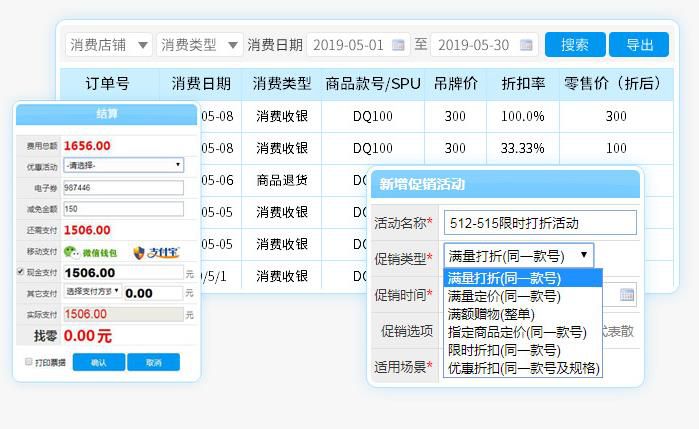Click the 33.33% discount rate cell

523,148
